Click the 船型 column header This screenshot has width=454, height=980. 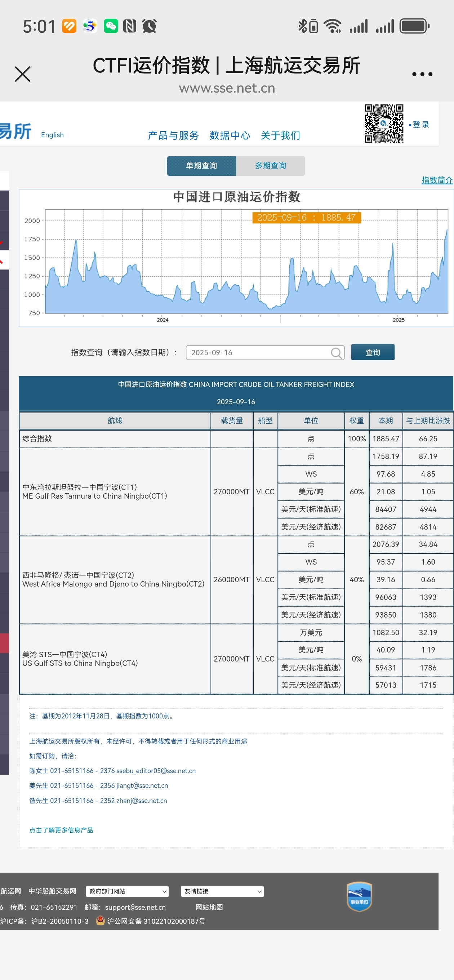coord(265,421)
